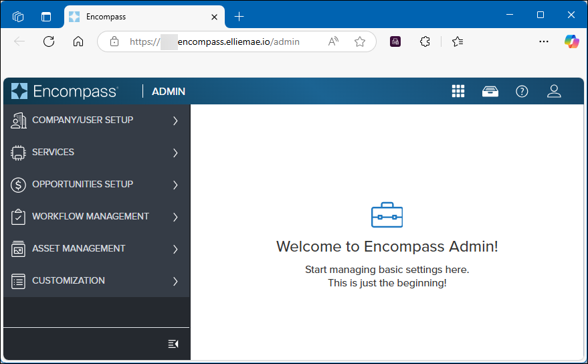This screenshot has width=588, height=364.
Task: Click the browser extensions puzzle icon
Action: [425, 41]
